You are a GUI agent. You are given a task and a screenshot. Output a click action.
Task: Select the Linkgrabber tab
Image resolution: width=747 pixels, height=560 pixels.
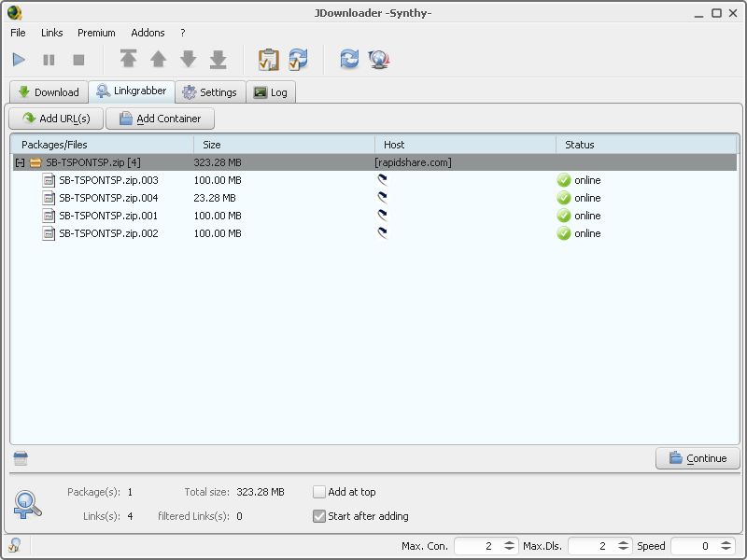pyautogui.click(x=132, y=91)
